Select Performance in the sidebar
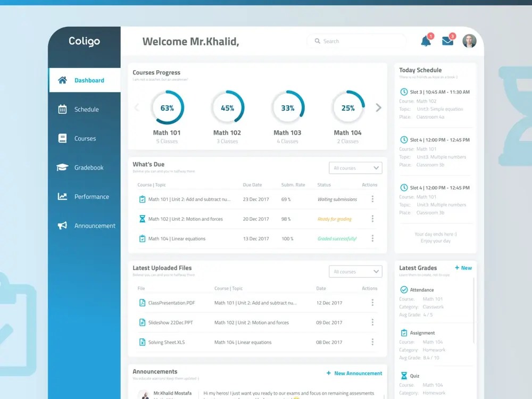The width and height of the screenshot is (532, 399). click(91, 197)
